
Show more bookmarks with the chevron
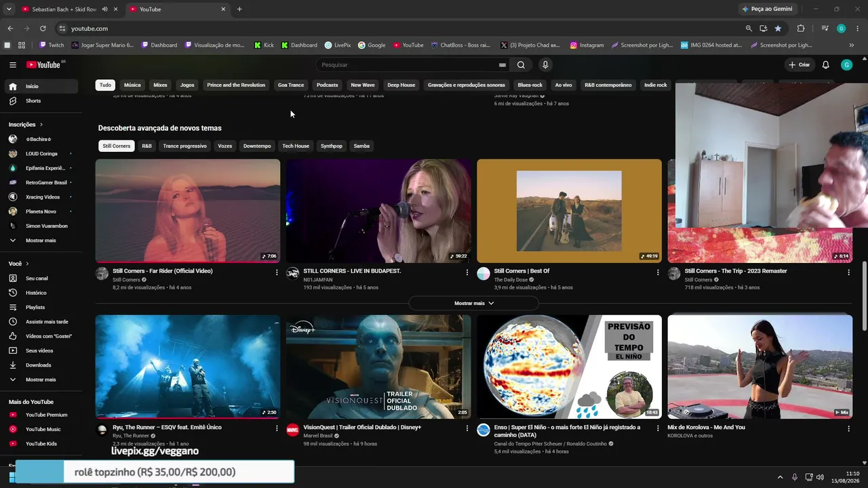pos(851,45)
